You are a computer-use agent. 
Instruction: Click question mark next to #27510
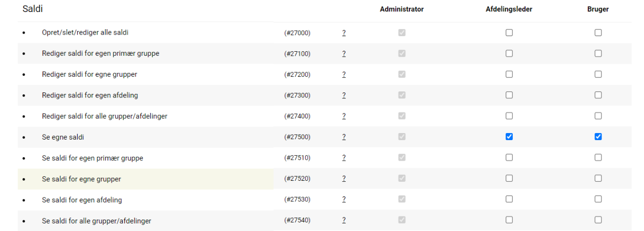[344, 158]
